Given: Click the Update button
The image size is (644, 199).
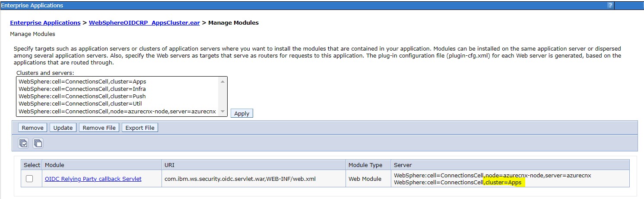Looking at the screenshot, I should (63, 128).
